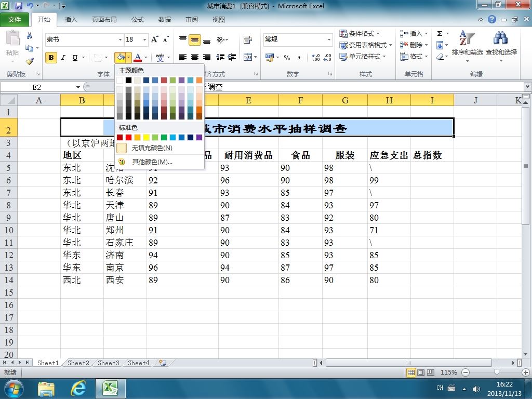Screen dimensions: 532x399
Task: Expand Conditional Formatting (条件格式) menu
Action: pos(360,34)
